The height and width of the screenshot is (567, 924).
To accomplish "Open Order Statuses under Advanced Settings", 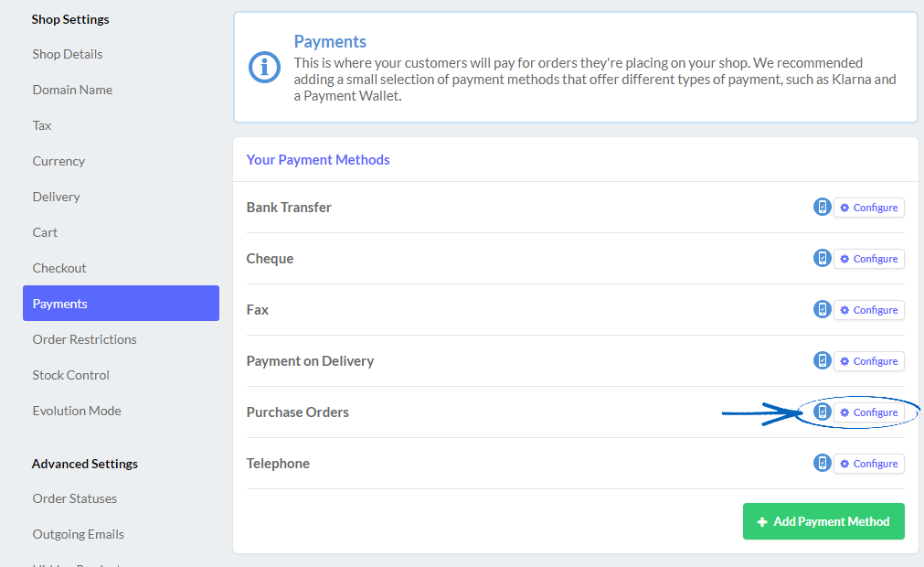I will click(x=74, y=498).
